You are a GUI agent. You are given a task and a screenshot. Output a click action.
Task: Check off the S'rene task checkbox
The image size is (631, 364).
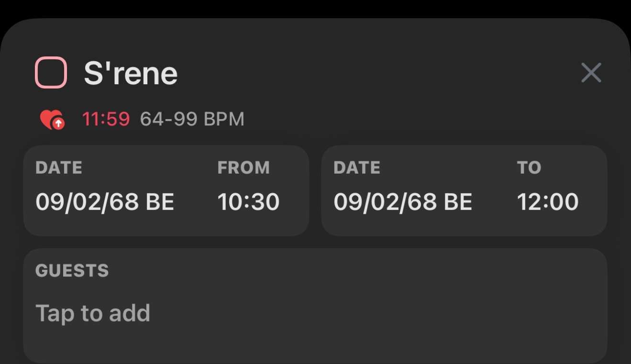(x=51, y=73)
